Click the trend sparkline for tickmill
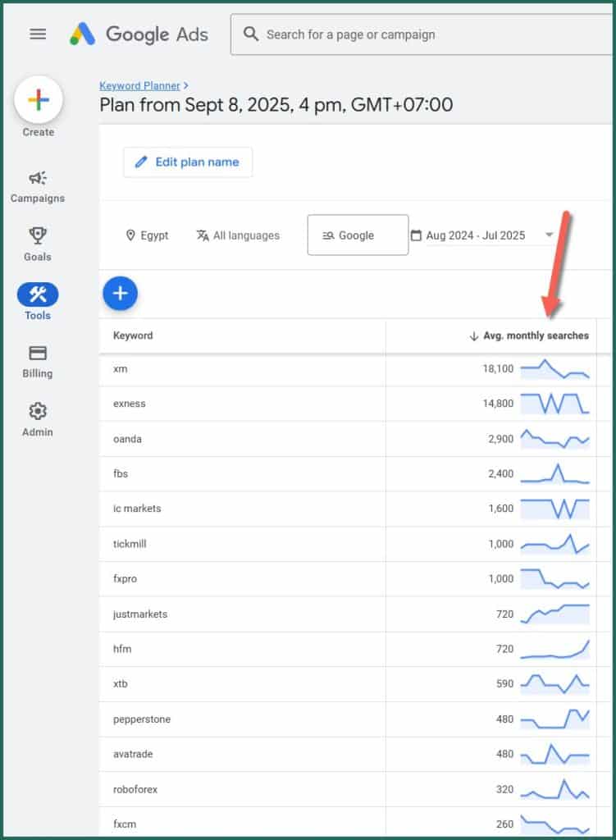Screen dimensions: 616x840 pyautogui.click(x=555, y=544)
